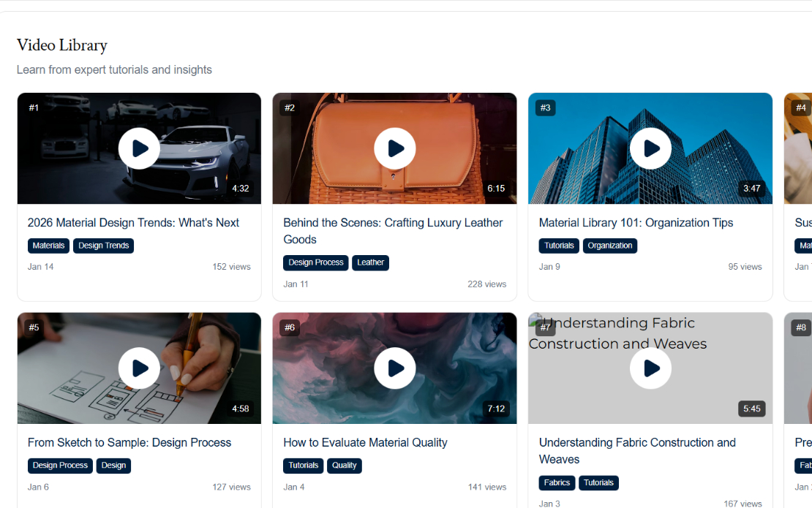This screenshot has width=812, height=508.
Task: Click the 6:15 duration label
Action: 496,189
